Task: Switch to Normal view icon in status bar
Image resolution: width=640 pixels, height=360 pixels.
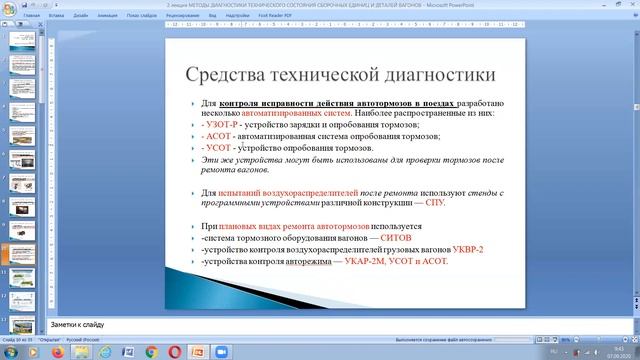Action: (539, 340)
